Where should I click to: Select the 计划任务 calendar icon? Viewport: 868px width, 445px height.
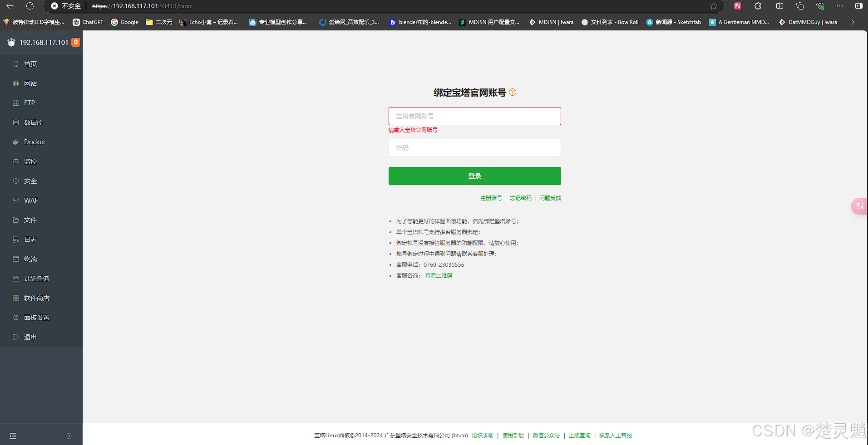[x=16, y=279]
